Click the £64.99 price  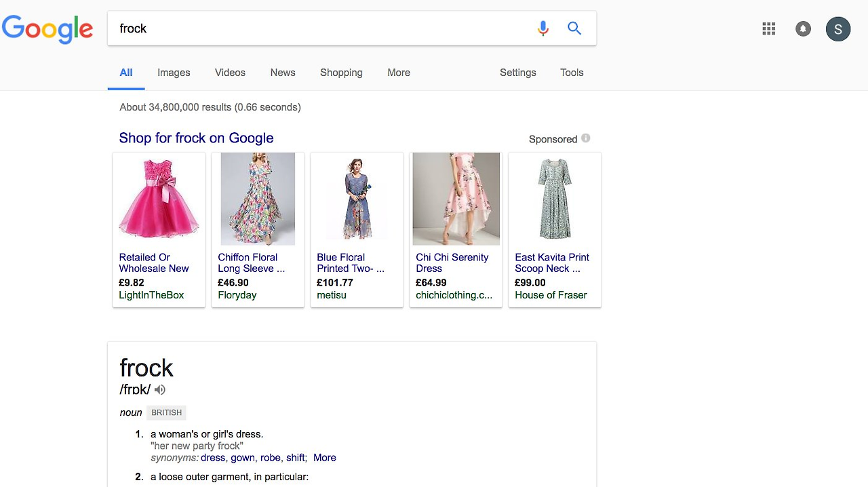(x=431, y=283)
